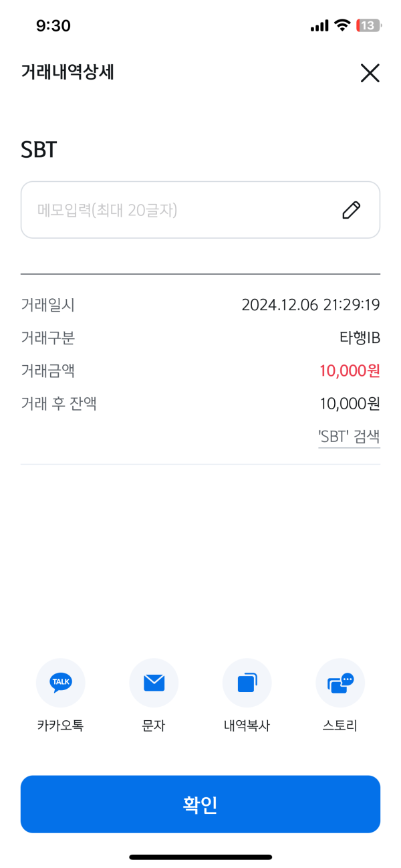Open the 'SBT' 검색 search link
Screen dimensions: 401x868
click(349, 437)
